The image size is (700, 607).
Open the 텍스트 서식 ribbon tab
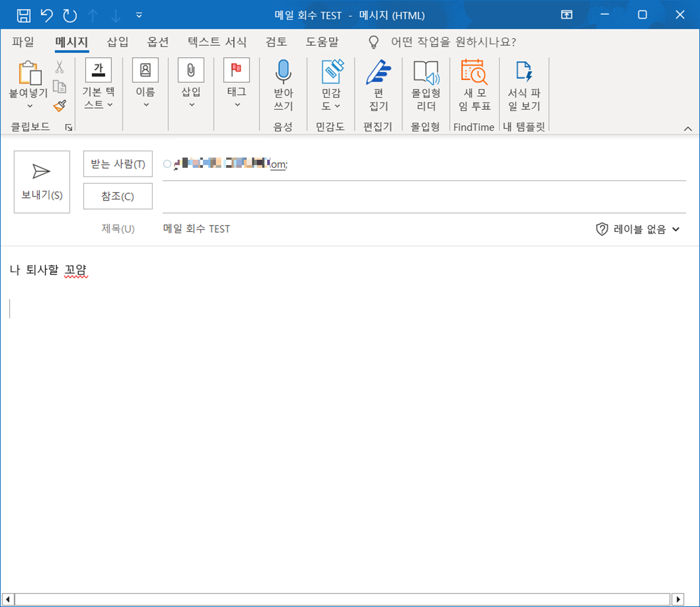[x=217, y=42]
